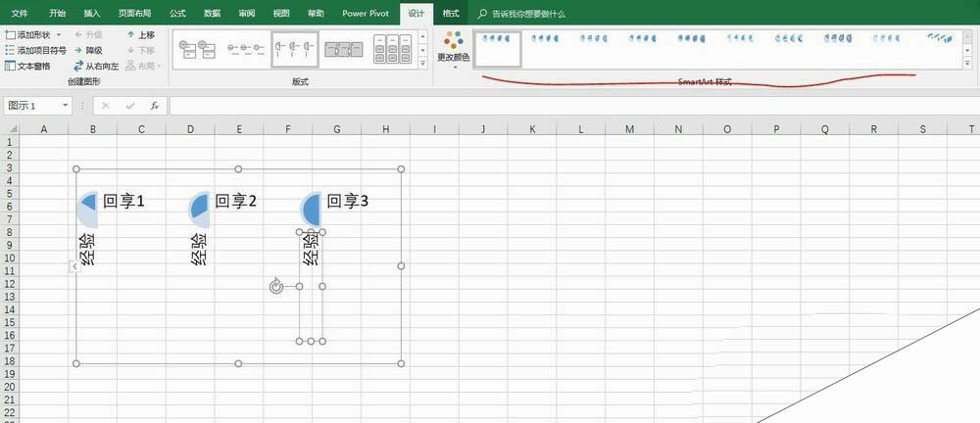Viewport: 980px width, 423px height.
Task: Click 上移 (Move Up) button
Action: click(x=140, y=34)
